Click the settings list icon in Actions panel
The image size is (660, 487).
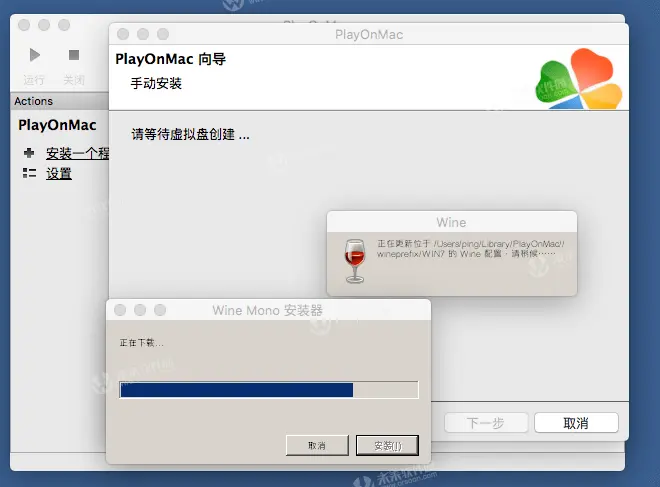tap(29, 173)
